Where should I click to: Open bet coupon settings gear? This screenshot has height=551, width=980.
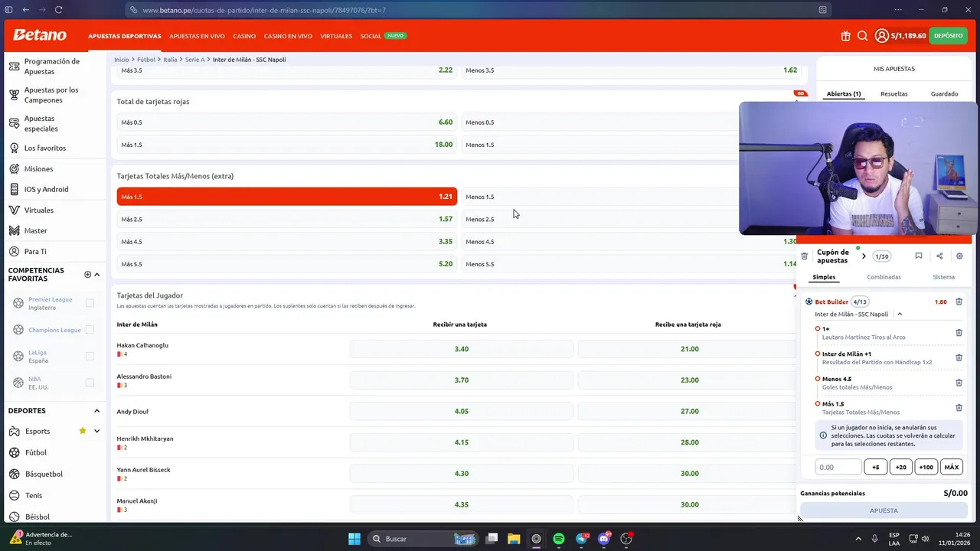959,256
